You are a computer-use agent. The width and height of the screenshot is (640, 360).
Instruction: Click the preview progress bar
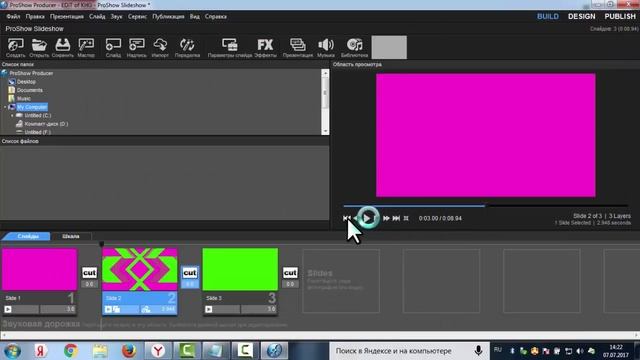(x=486, y=206)
